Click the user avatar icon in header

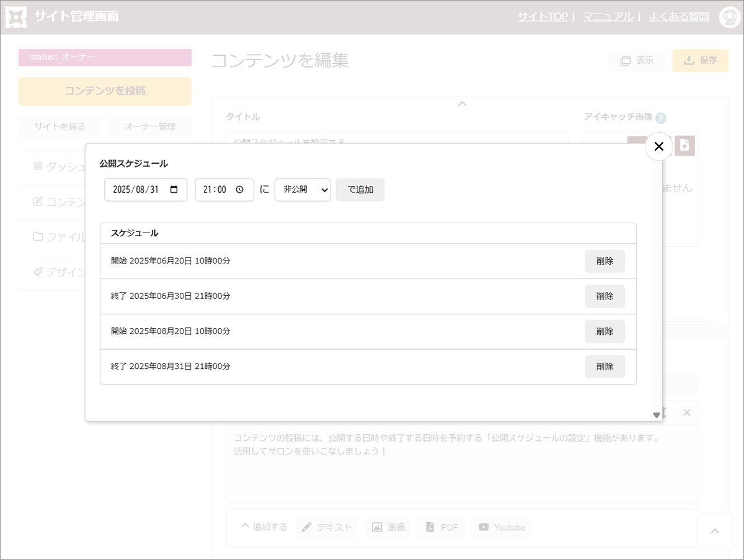coord(729,17)
